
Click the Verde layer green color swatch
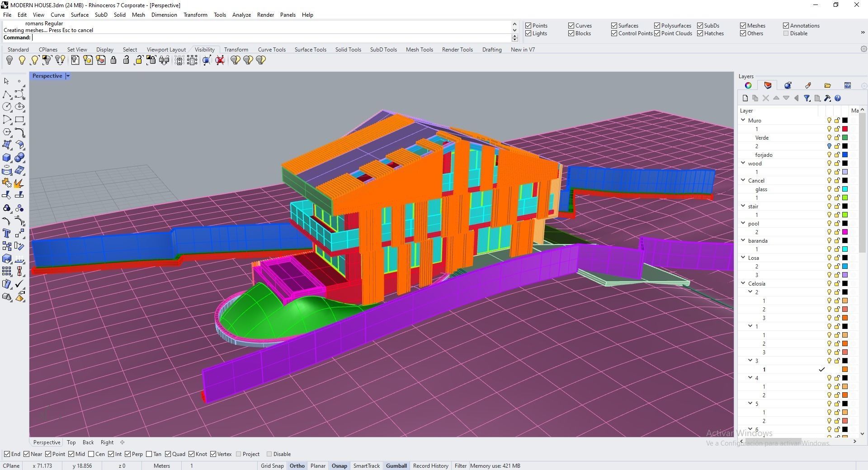(x=844, y=138)
